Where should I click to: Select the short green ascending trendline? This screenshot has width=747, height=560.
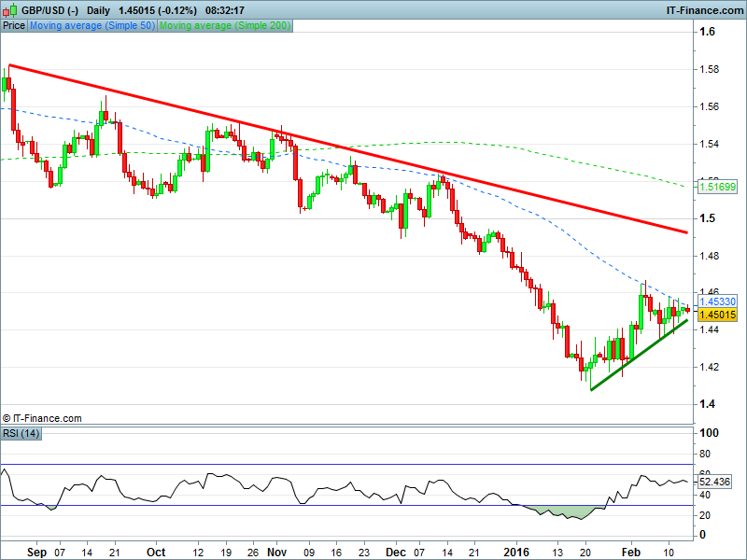[x=640, y=355]
